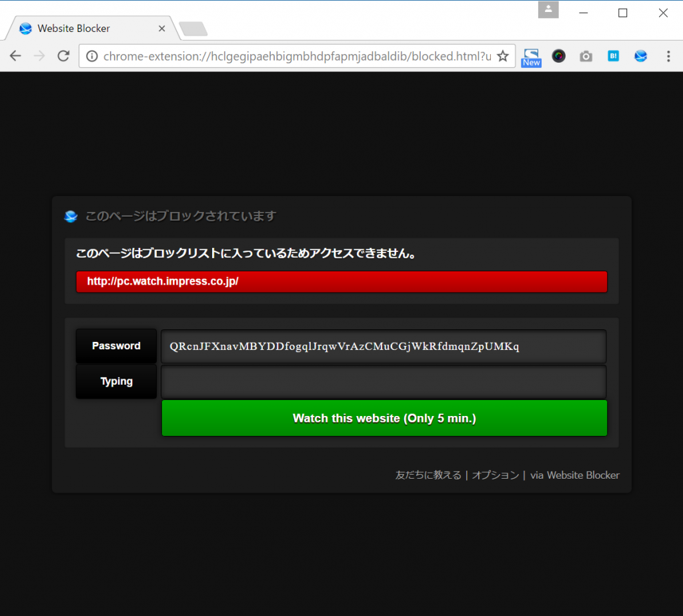Viewport: 683px width, 616px height.
Task: Open the extension icon with New badge
Action: point(531,57)
